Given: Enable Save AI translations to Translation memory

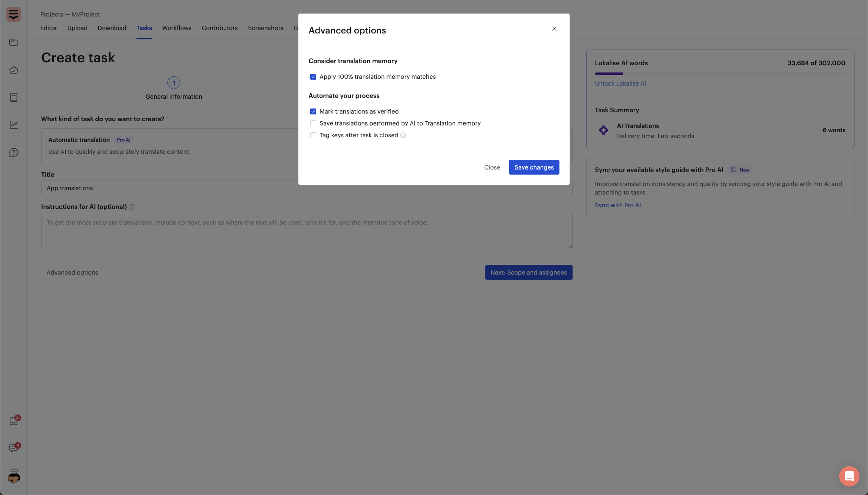Looking at the screenshot, I should (x=313, y=123).
